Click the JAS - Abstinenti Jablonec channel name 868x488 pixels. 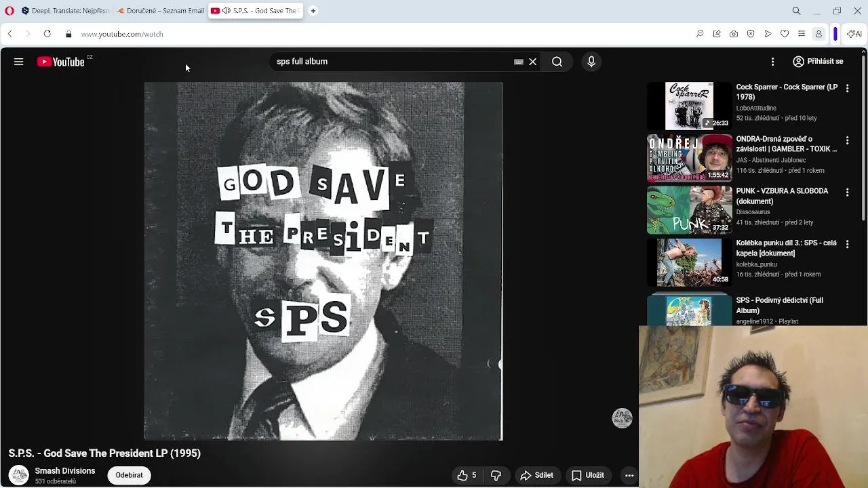click(771, 161)
